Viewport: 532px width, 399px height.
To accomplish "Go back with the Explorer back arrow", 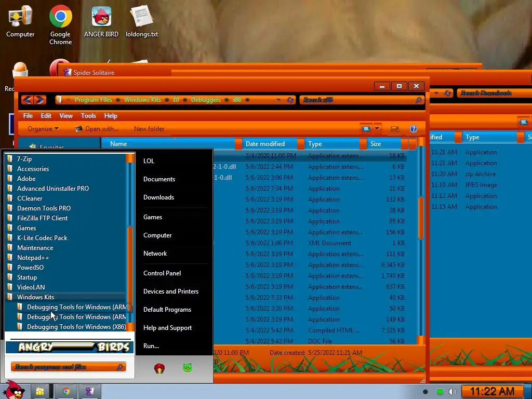I will point(27,100).
